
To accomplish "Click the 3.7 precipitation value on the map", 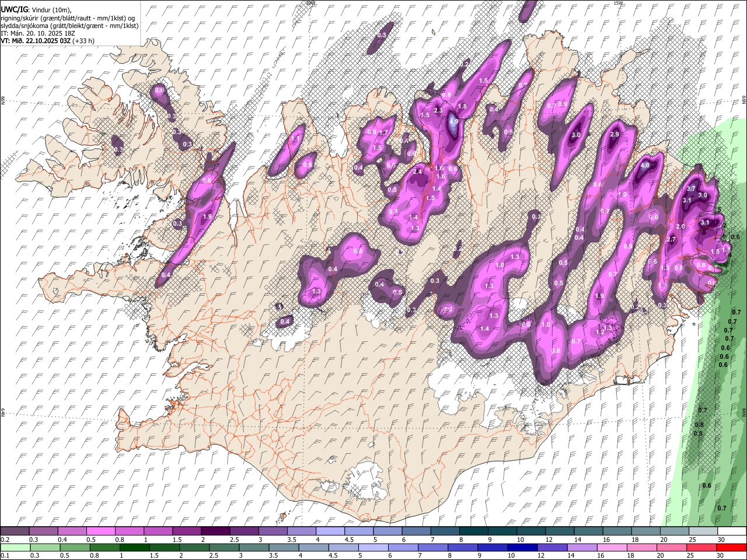I will [x=690, y=188].
